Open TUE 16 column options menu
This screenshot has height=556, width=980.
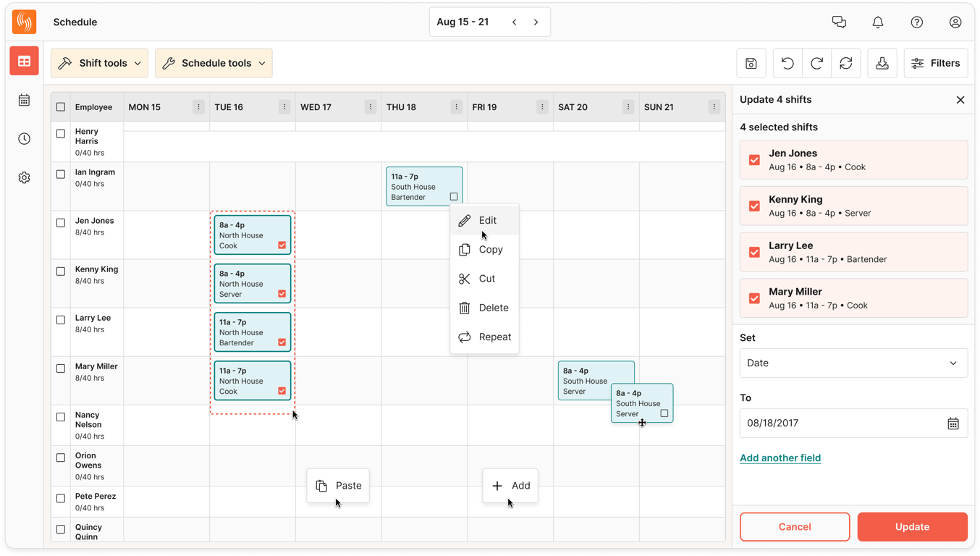284,107
